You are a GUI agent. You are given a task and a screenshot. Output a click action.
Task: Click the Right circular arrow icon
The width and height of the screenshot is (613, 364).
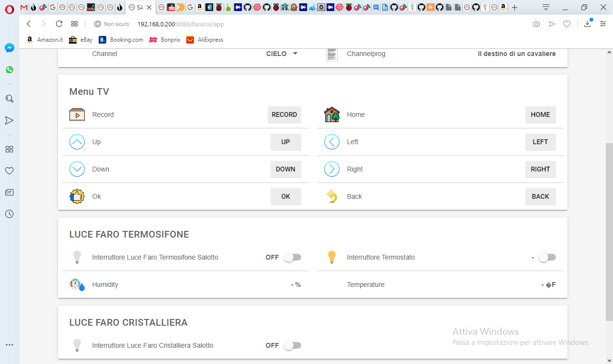[331, 169]
